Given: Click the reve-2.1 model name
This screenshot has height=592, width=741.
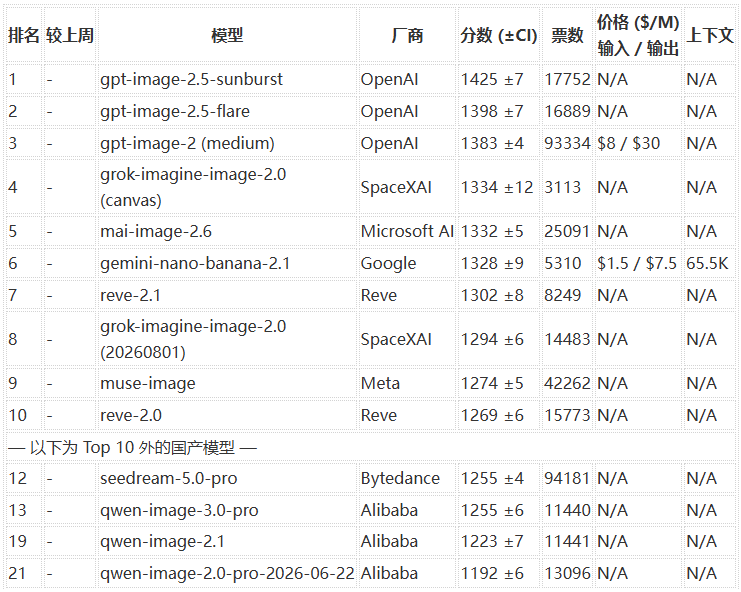Looking at the screenshot, I should pyautogui.click(x=130, y=295).
